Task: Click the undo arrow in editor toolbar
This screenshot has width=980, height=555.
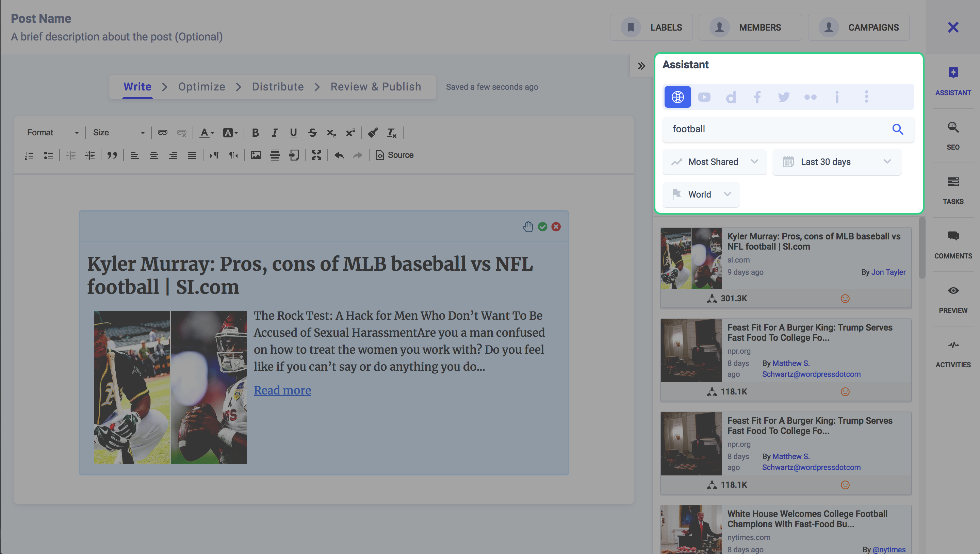Action: (x=339, y=155)
